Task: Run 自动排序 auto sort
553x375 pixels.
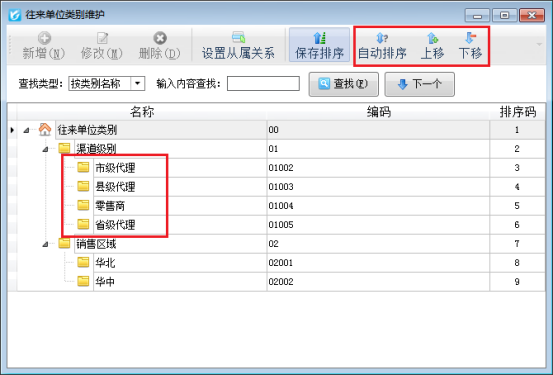Action: pyautogui.click(x=382, y=46)
